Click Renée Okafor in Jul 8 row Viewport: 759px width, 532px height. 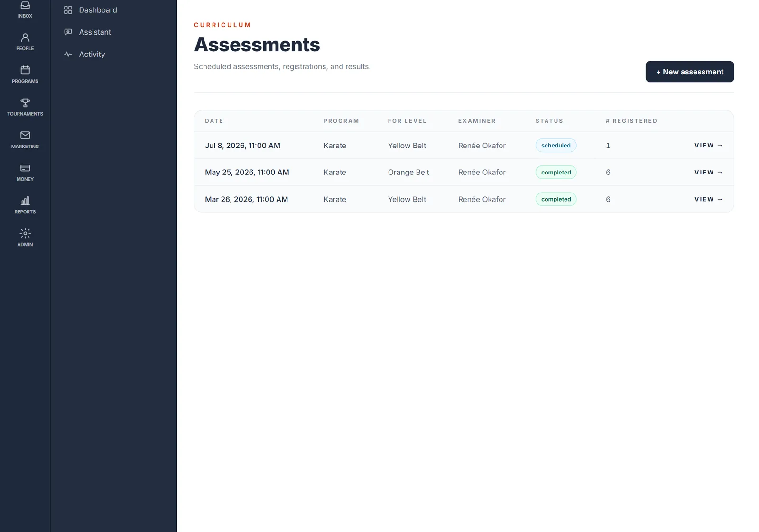tap(482, 146)
